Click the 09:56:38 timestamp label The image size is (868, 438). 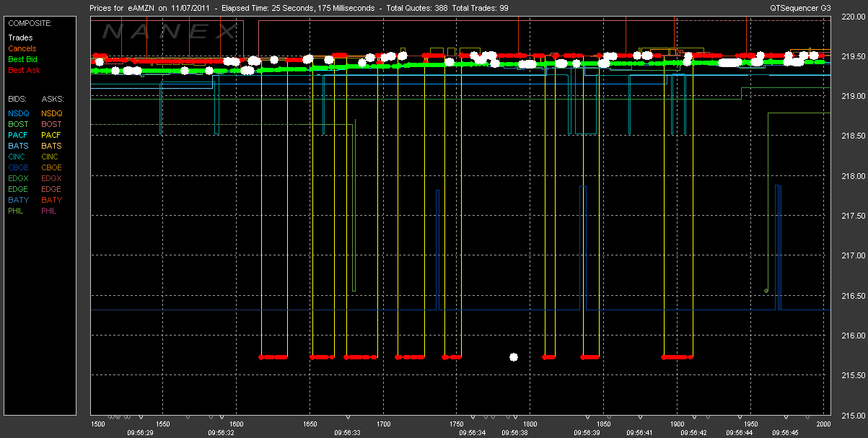(x=514, y=433)
